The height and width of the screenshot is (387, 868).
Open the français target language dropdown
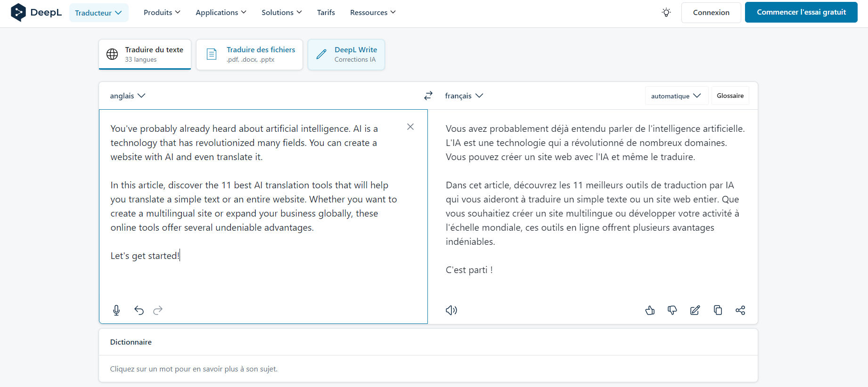tap(464, 96)
